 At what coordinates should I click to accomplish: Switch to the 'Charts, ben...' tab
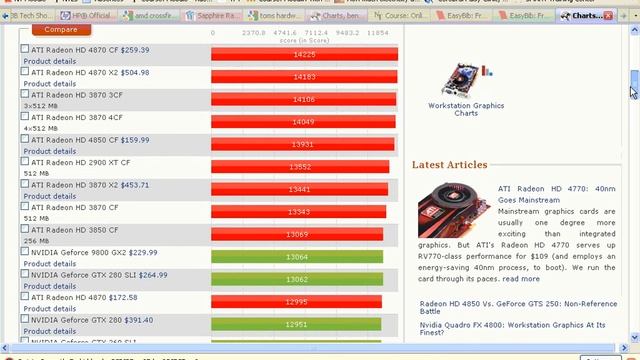[337, 16]
